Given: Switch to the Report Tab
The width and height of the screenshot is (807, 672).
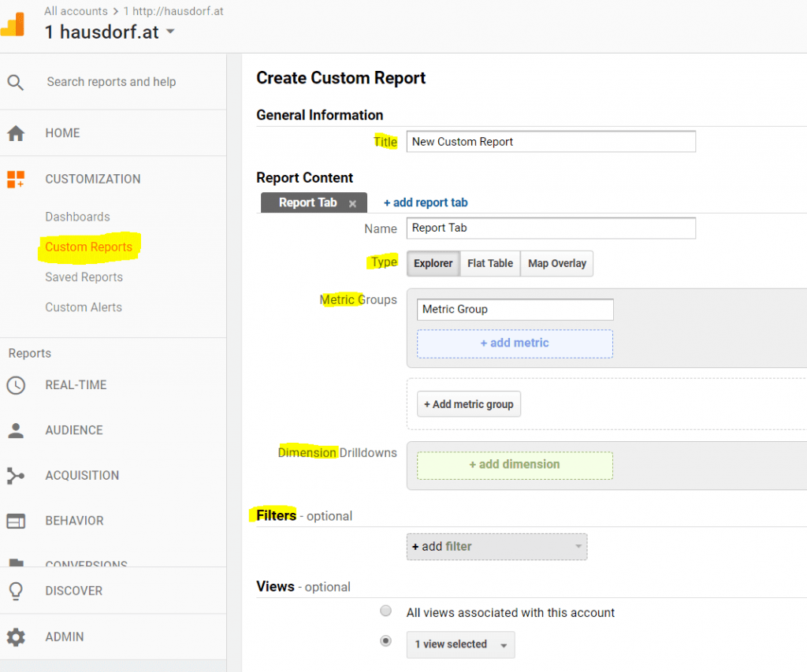Looking at the screenshot, I should (307, 202).
